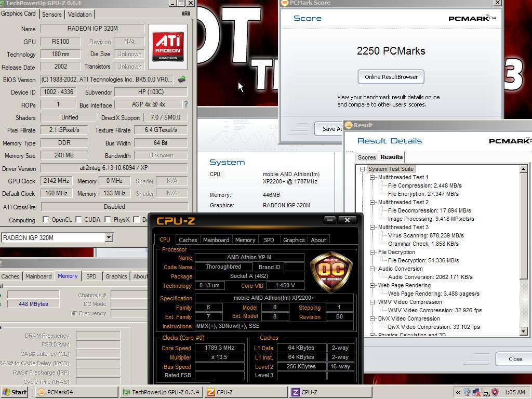Click the monitor display tray icon
The height and width of the screenshot is (399, 532).
(468, 393)
